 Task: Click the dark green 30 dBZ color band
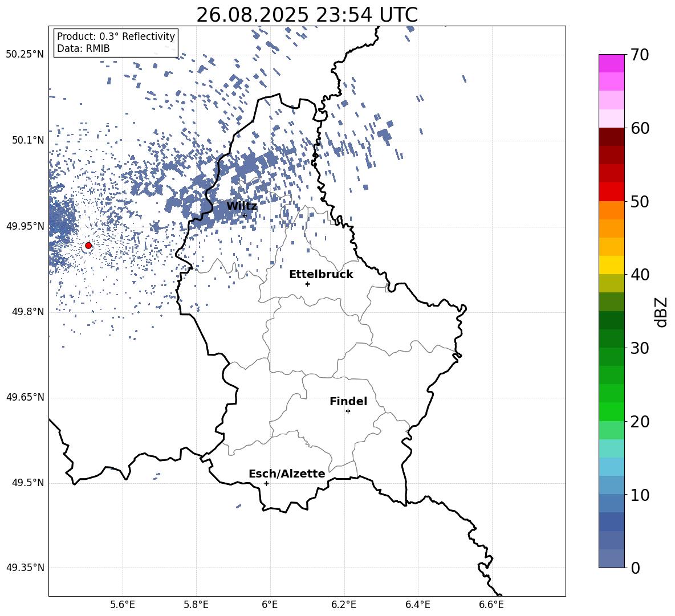pyautogui.click(x=612, y=338)
